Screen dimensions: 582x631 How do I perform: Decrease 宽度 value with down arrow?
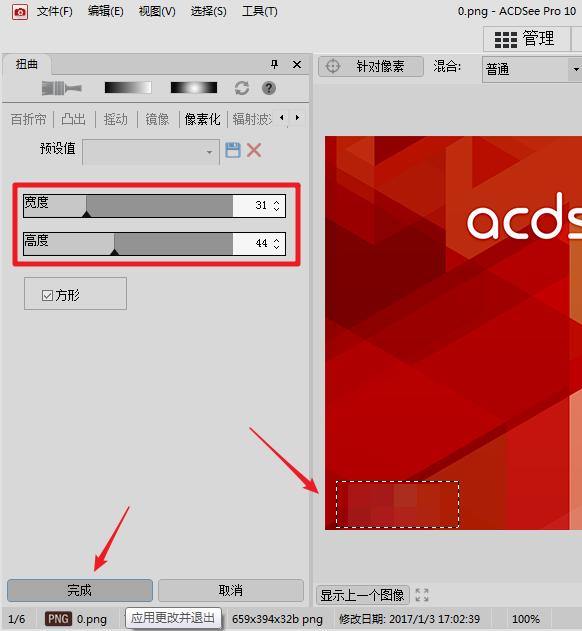277,209
